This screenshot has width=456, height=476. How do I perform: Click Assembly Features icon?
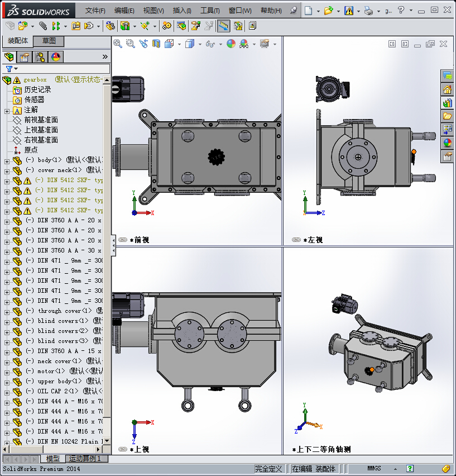[125, 26]
